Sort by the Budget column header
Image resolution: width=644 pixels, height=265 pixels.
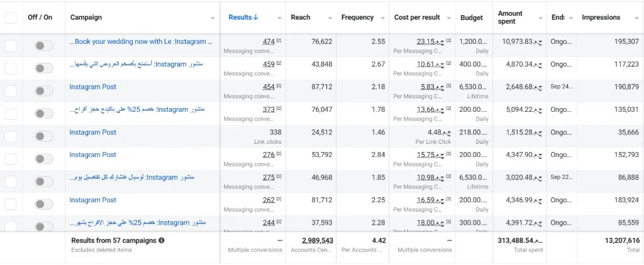[472, 18]
